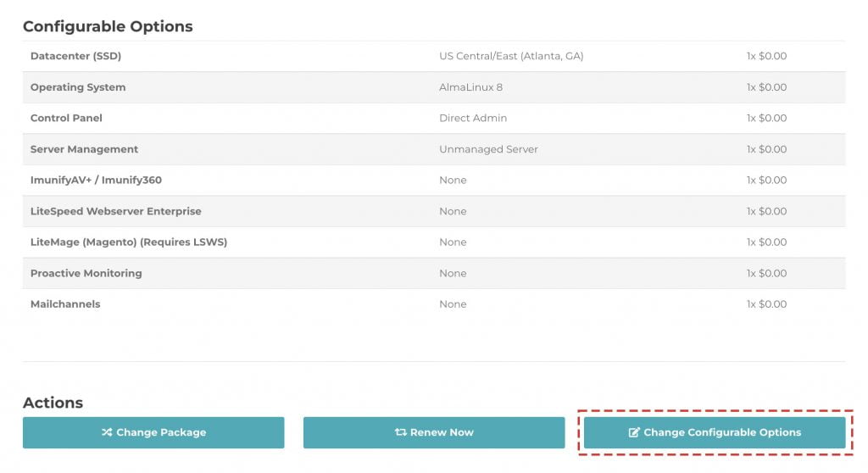Viewport: 868px width, 473px height.
Task: Click the None value in the LiteSpeed Webserver row
Action: coord(453,211)
